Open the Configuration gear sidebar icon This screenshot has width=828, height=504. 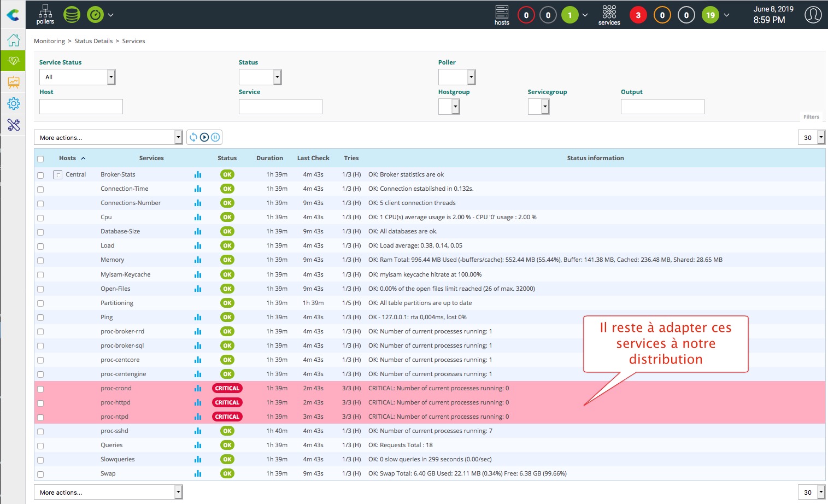[13, 103]
